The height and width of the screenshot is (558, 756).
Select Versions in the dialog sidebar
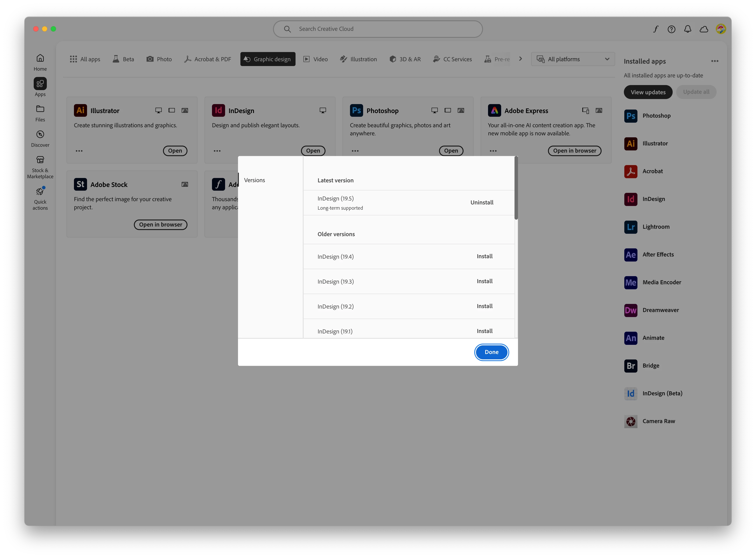pos(254,180)
